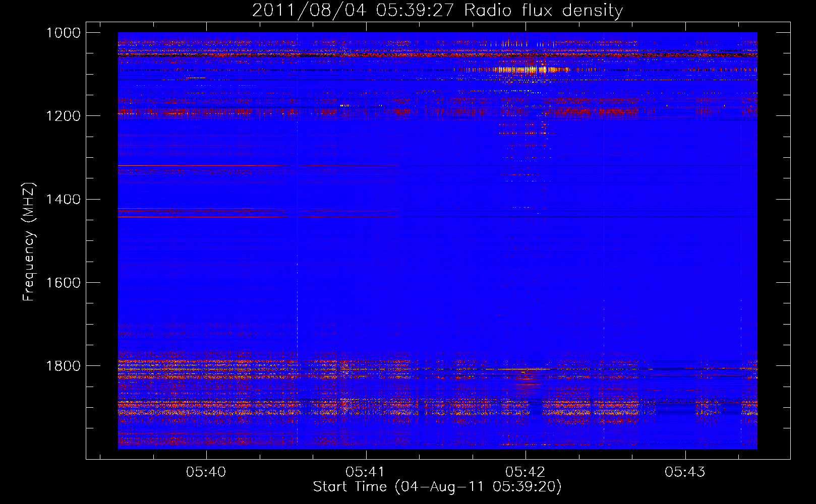Click the 05:43 time tick label

pos(685,472)
